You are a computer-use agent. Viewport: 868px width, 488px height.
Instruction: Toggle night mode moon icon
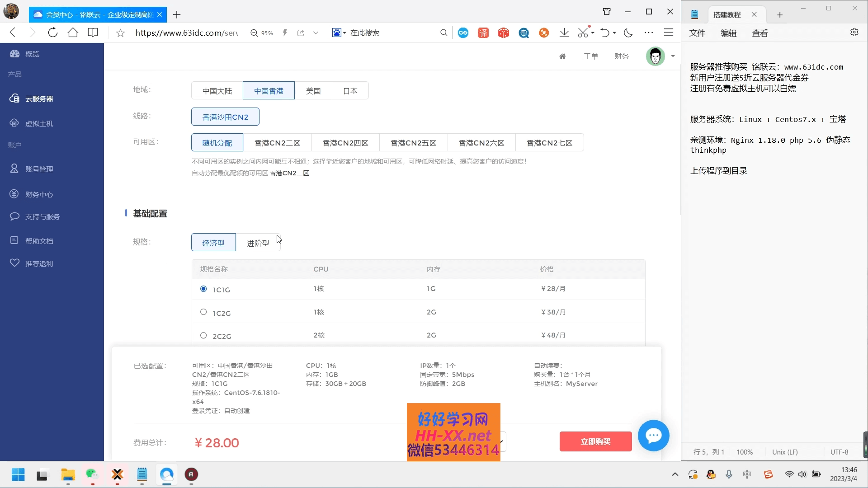click(x=628, y=33)
